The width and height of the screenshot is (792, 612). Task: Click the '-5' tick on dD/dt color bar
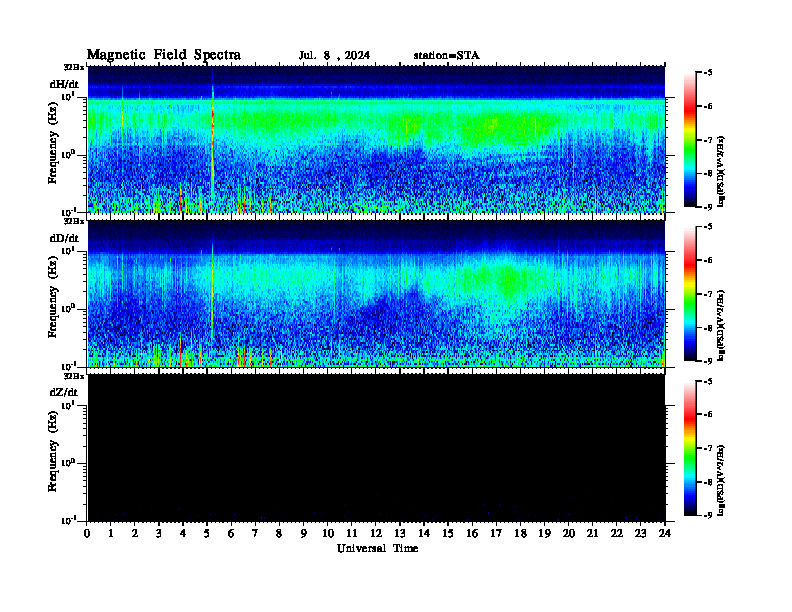[709, 227]
